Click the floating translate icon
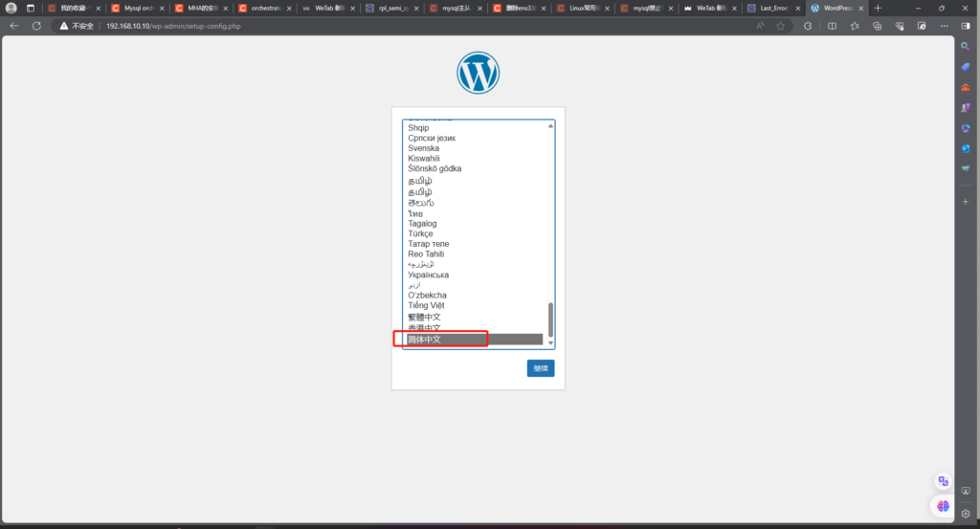980x529 pixels. coord(943,481)
